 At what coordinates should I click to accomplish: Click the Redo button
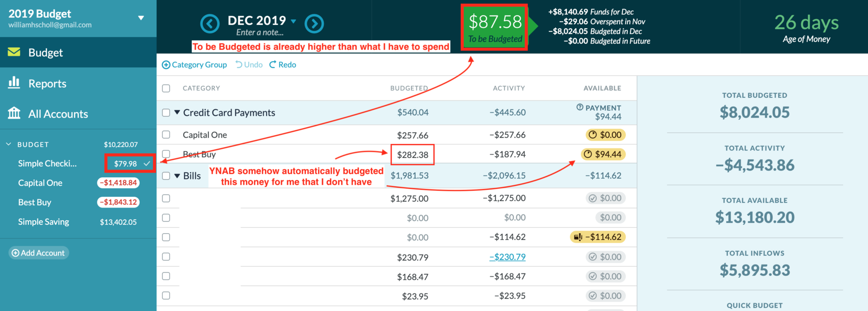click(283, 65)
